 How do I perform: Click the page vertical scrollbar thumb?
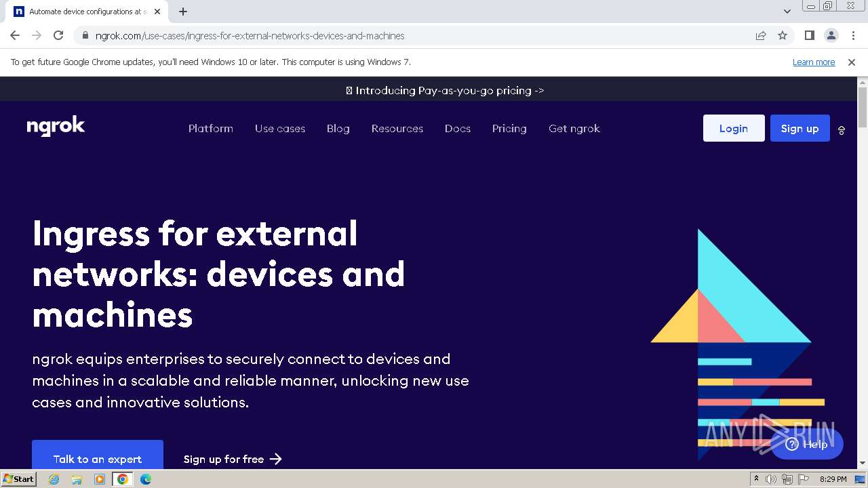[863, 107]
